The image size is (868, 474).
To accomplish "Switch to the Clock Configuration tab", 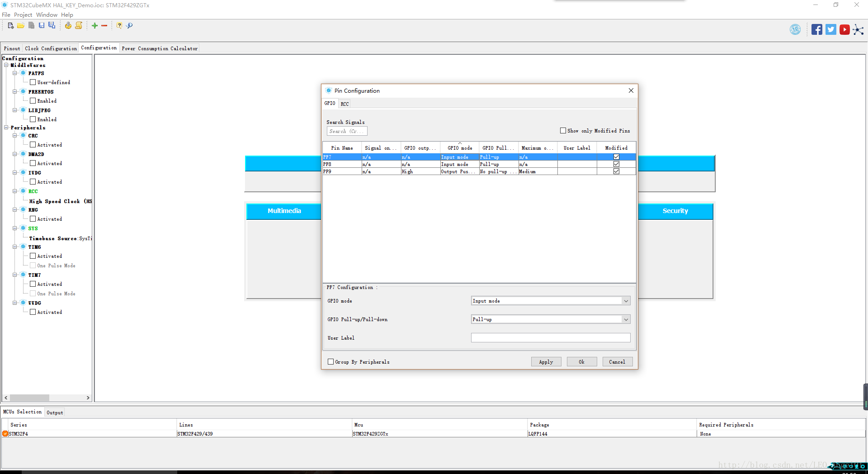I will click(x=51, y=48).
